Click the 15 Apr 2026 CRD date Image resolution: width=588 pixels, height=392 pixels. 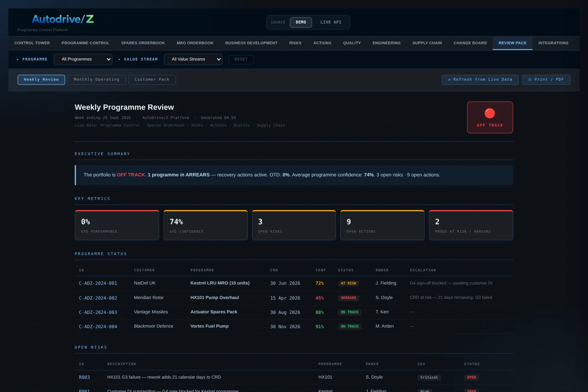285,298
